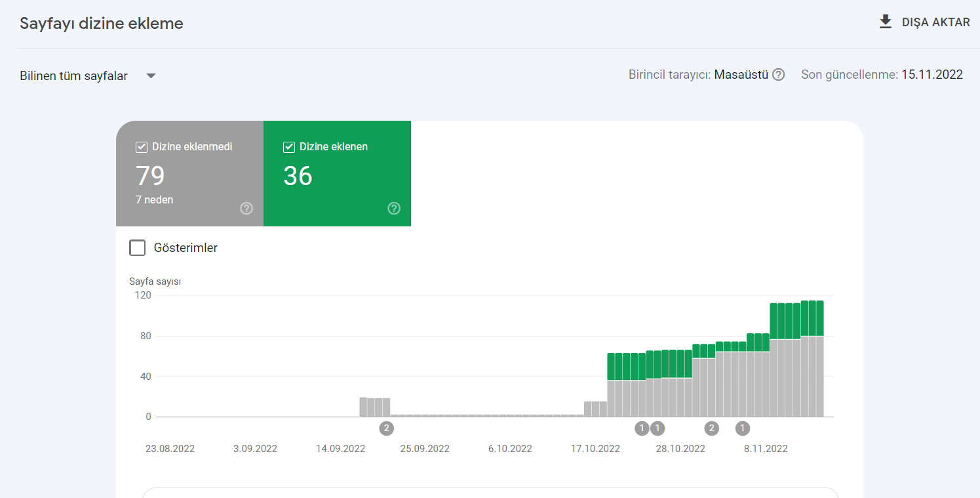Click the 7 neden text

pos(155,200)
